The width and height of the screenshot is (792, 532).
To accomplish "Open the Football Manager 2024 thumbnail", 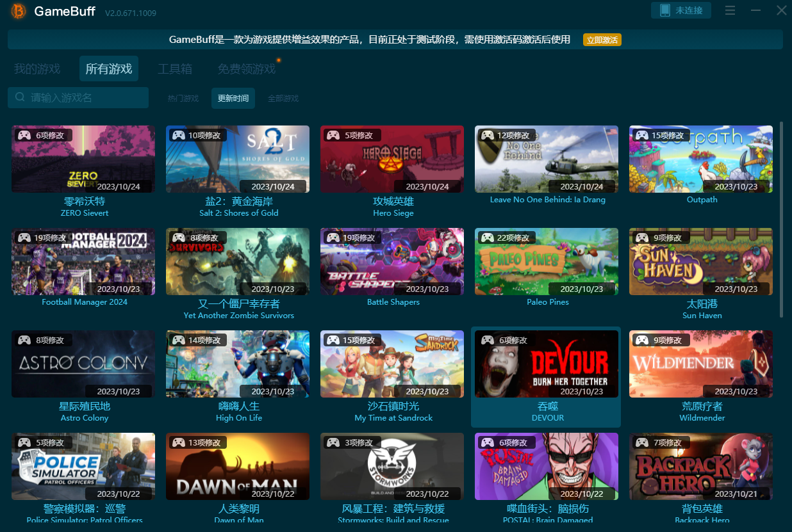I will pyautogui.click(x=83, y=261).
